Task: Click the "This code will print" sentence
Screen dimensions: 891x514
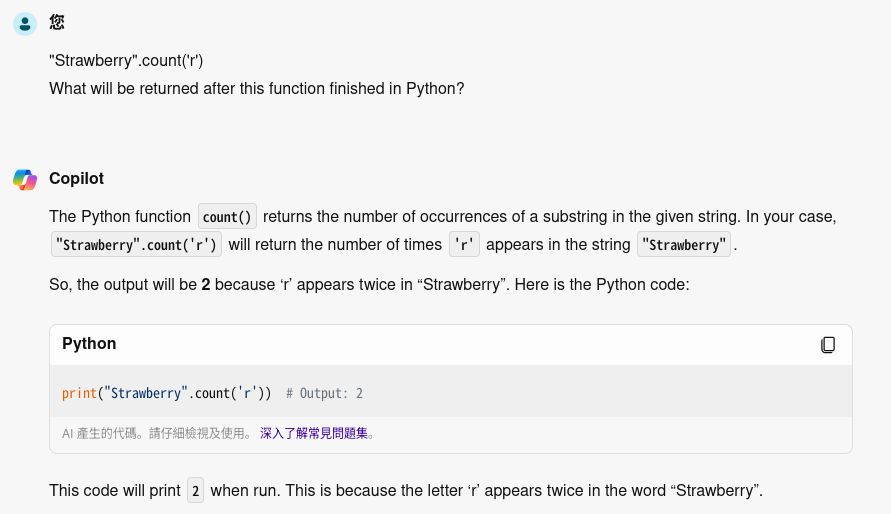Action: (x=115, y=491)
